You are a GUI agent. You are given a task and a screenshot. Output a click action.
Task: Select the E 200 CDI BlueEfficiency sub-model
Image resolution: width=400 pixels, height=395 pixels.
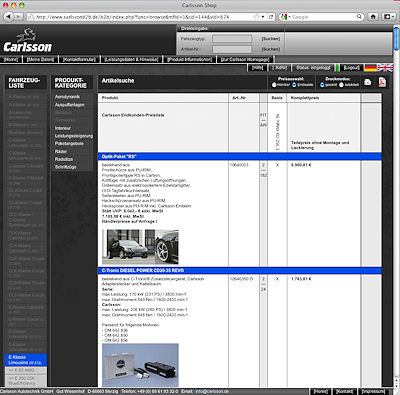pos(26,381)
